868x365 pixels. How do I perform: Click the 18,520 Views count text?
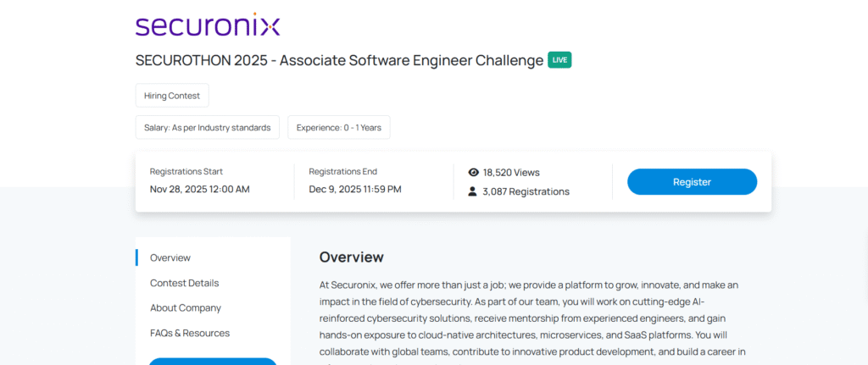coord(510,173)
